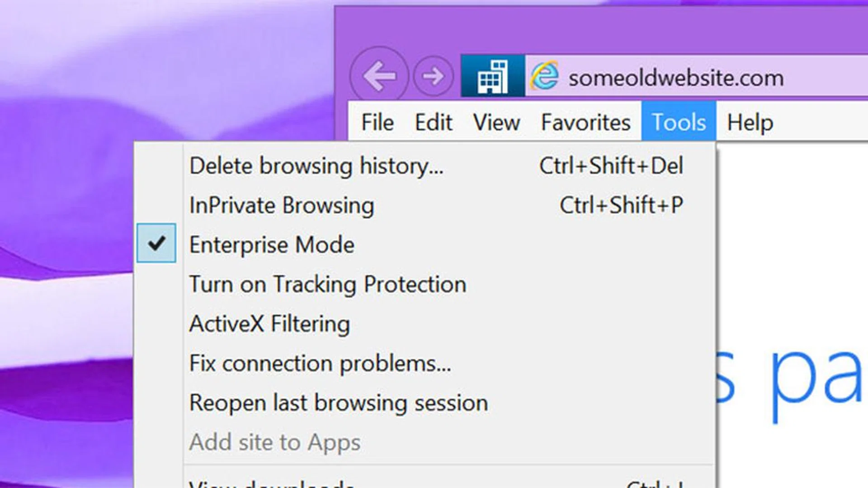Open the File menu
868x488 pixels.
pos(377,122)
